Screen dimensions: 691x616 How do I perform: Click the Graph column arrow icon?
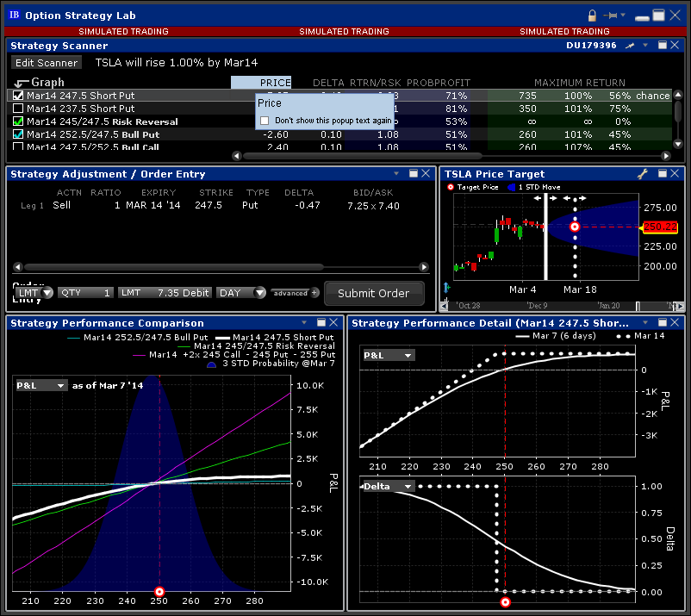pos(20,83)
